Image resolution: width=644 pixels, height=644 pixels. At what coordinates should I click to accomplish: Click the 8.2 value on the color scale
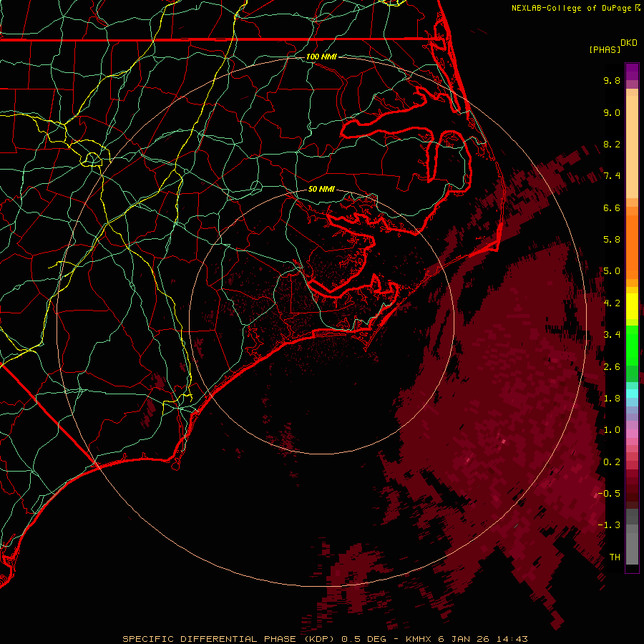point(612,144)
